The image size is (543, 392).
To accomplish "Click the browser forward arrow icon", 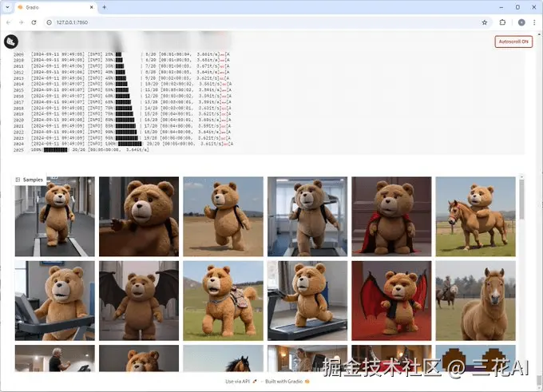I will (x=21, y=22).
